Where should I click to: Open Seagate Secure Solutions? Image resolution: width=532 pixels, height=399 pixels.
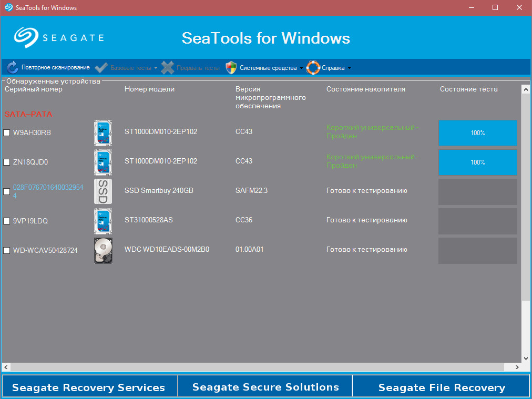click(265, 387)
